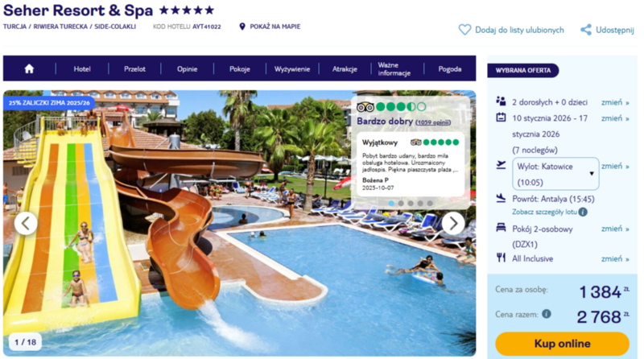Screen dimensions: 644x359
Task: Click the share icon next to Udostępnij
Action: click(x=586, y=30)
